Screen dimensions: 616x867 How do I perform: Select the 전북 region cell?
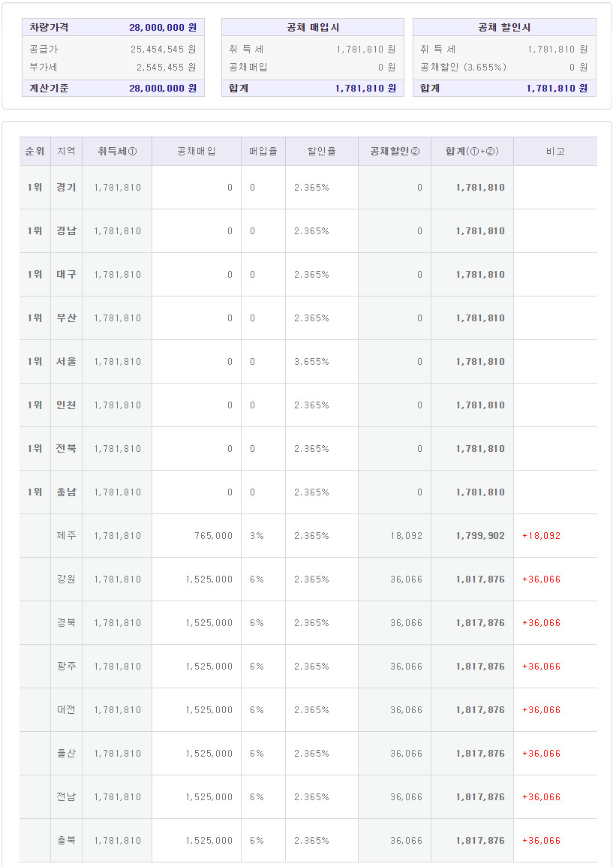click(x=66, y=448)
